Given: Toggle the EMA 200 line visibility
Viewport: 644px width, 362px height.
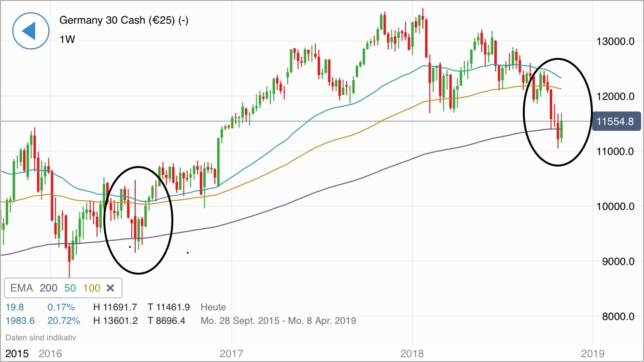Looking at the screenshot, I should tap(48, 288).
